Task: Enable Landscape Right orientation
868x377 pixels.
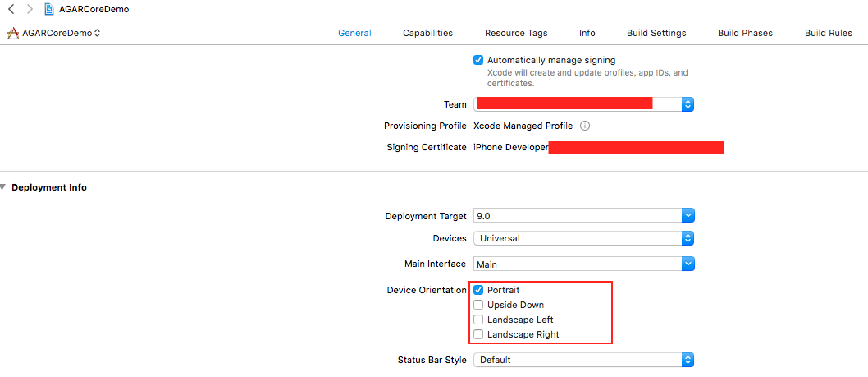Action: (478, 334)
